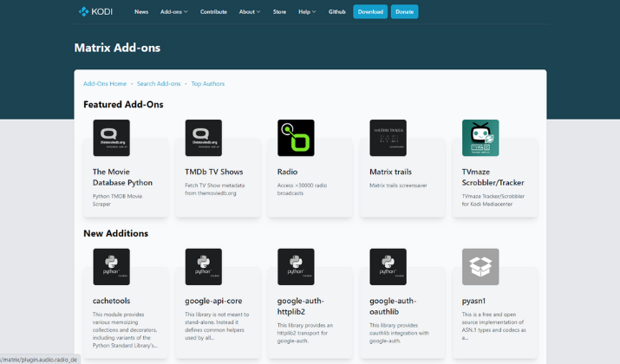Viewport: 620px width, 364px height.
Task: Open the Search Add-ons link
Action: (x=159, y=84)
